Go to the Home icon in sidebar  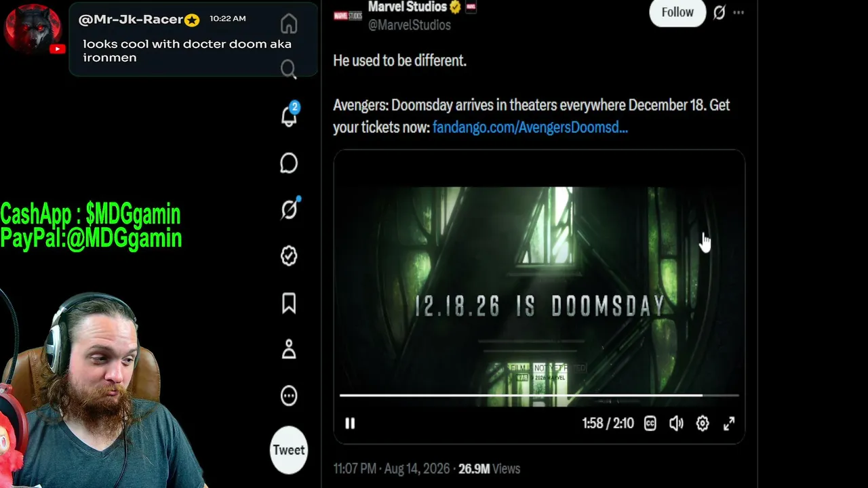pyautogui.click(x=289, y=24)
